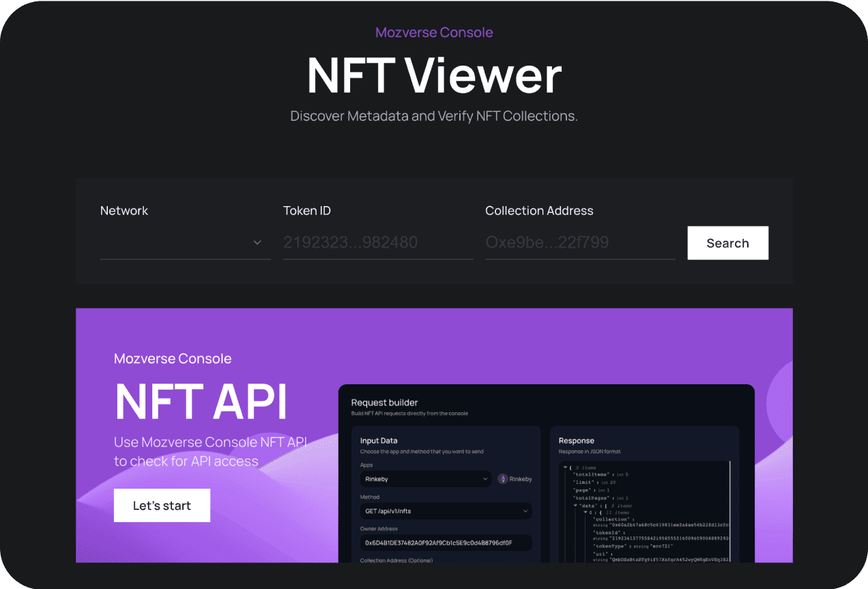Open the Method GET /api/v1/nfts dropdown

446,511
